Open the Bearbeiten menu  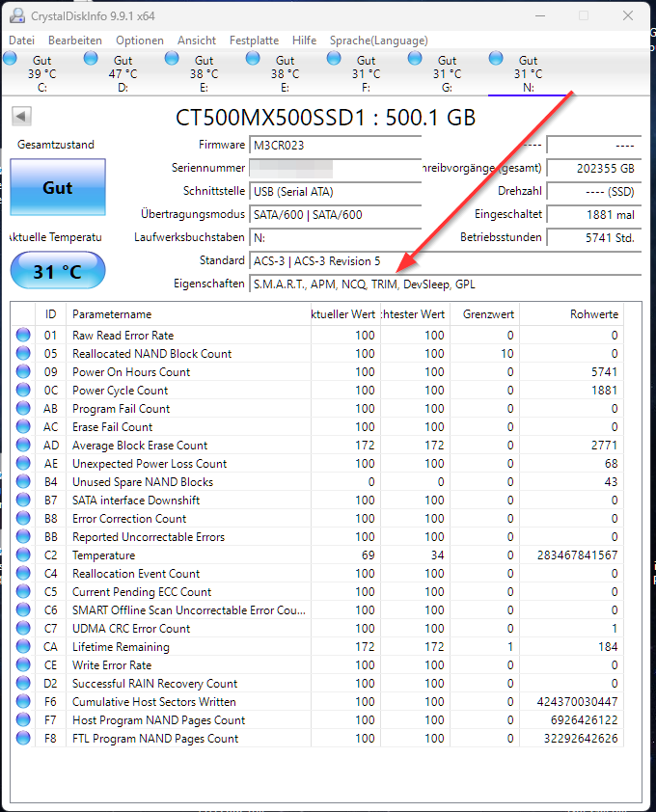coord(75,41)
